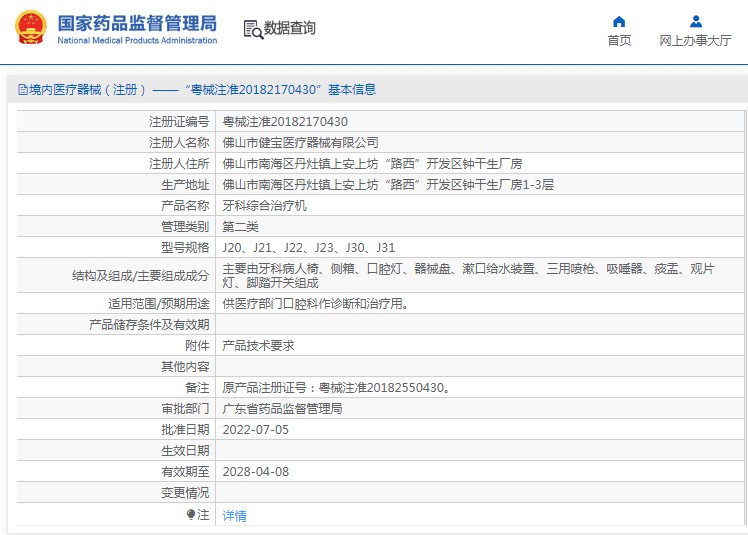Click expiry date 2028-04-08

256,472
